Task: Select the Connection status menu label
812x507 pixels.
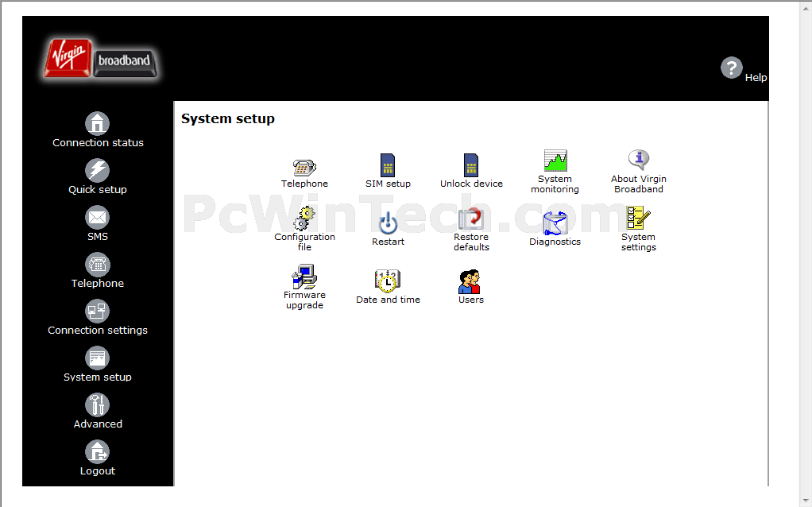Action: pyautogui.click(x=98, y=142)
